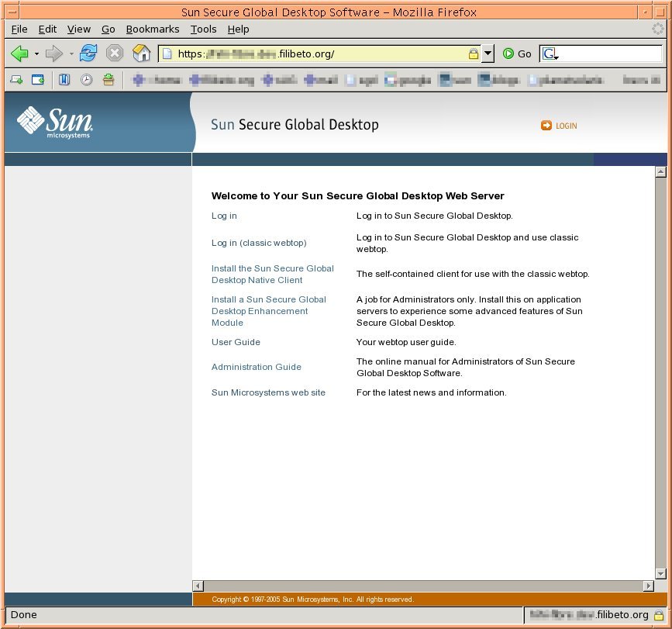The width and height of the screenshot is (672, 629).
Task: Go to the Home page icon
Action: point(141,54)
